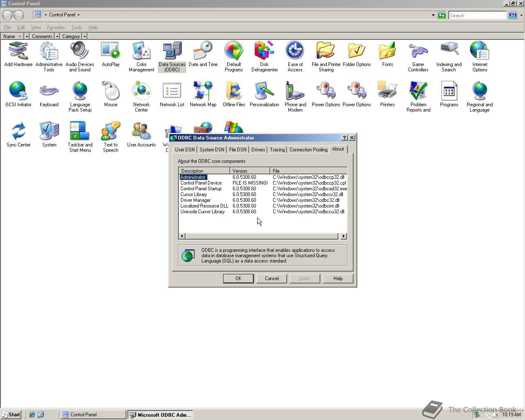Click OK in ODBC dialog

238,278
